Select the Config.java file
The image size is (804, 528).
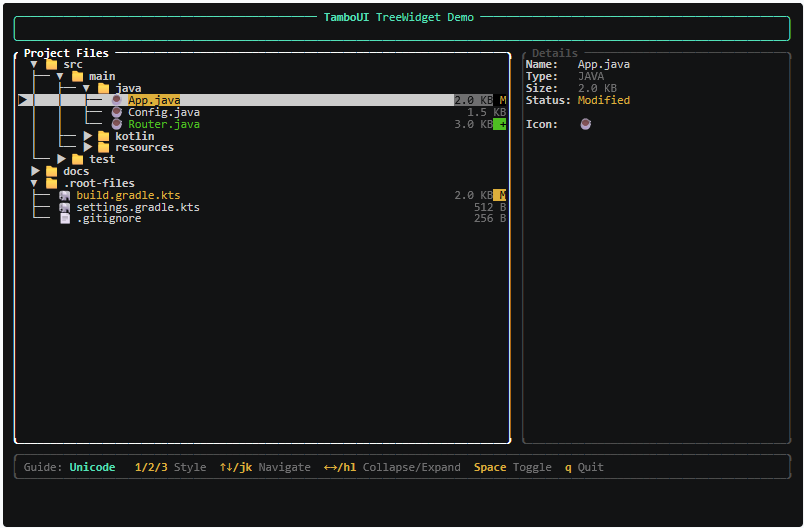164,112
